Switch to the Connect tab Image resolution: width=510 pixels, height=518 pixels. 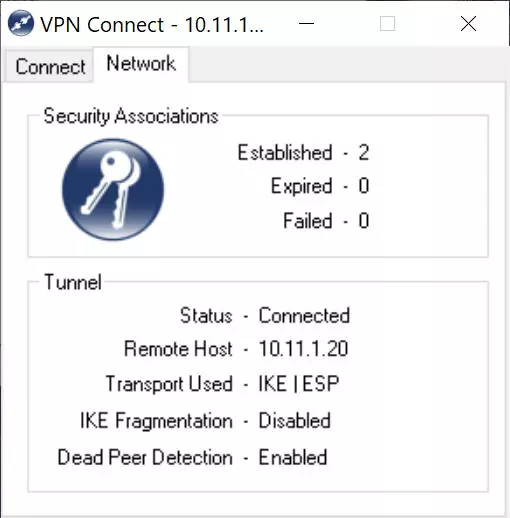point(50,66)
